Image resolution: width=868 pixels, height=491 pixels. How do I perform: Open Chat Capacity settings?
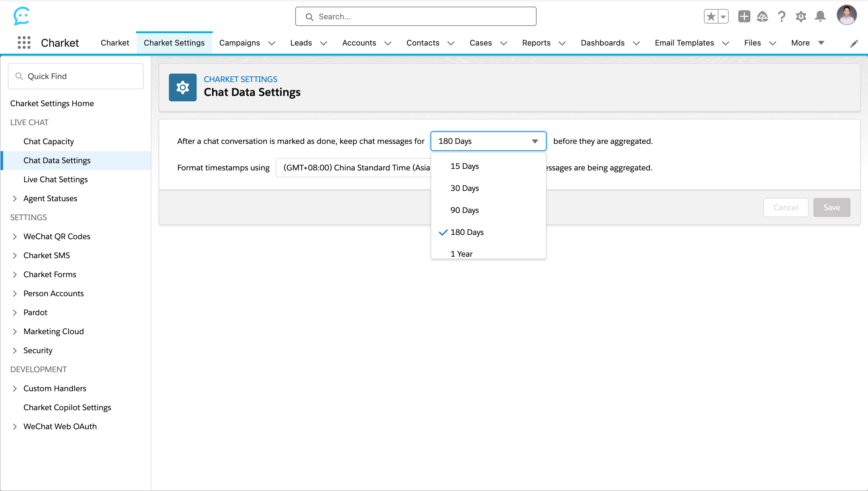point(49,141)
